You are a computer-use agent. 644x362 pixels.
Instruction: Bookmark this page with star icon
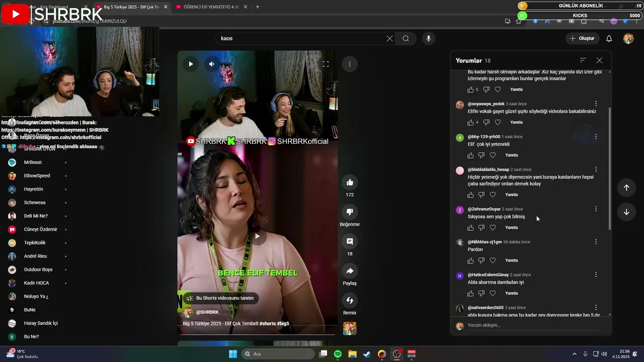519,21
